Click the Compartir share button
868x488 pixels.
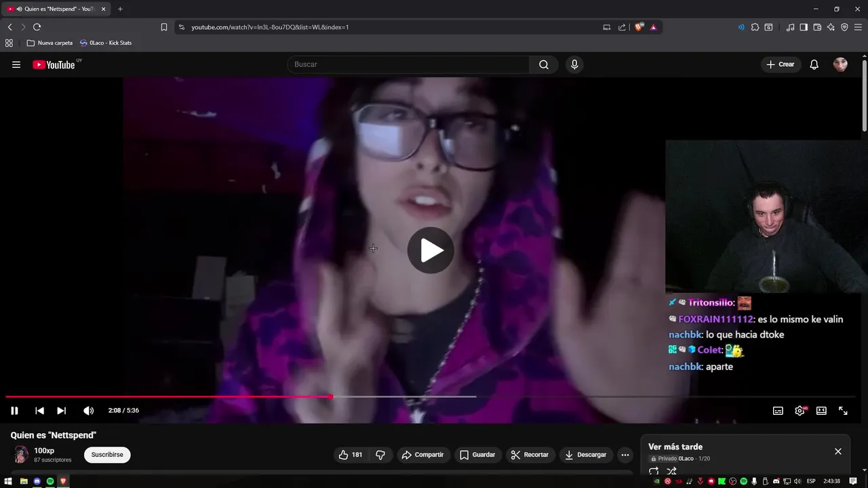pos(422,455)
